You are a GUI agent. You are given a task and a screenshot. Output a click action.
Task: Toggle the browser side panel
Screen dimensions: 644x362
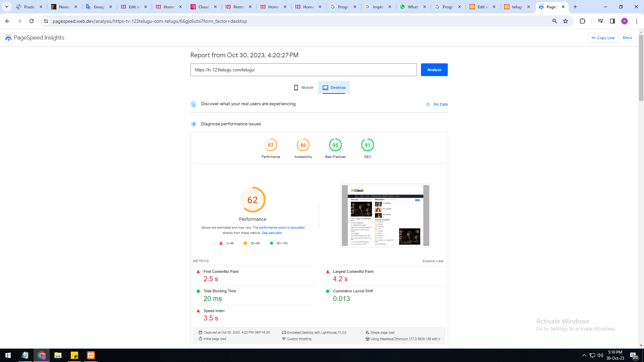[x=612, y=21]
